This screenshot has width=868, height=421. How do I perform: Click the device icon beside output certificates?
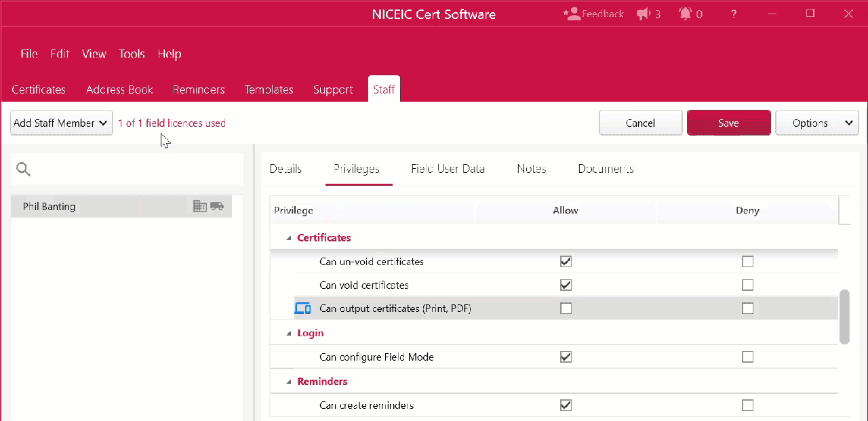[x=302, y=308]
